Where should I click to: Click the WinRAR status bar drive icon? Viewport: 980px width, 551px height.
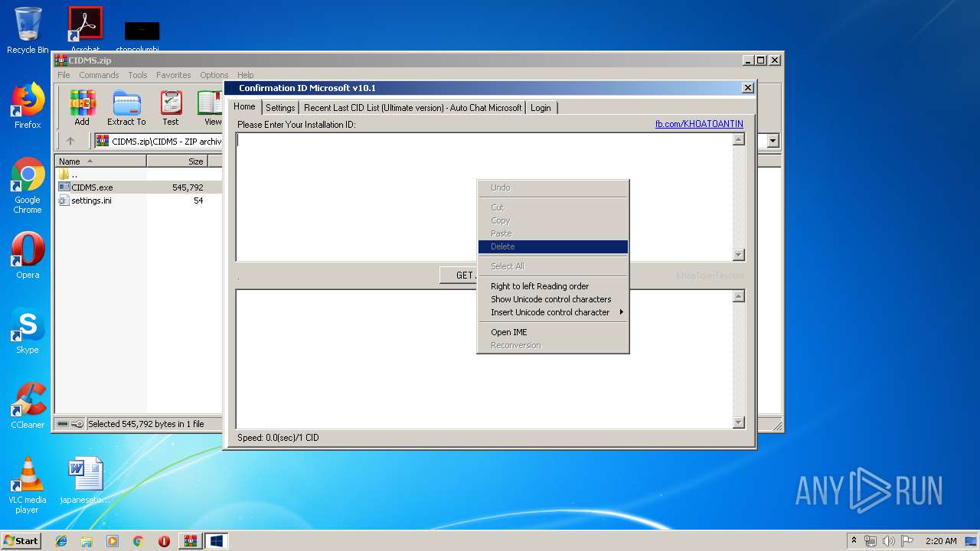[63, 424]
